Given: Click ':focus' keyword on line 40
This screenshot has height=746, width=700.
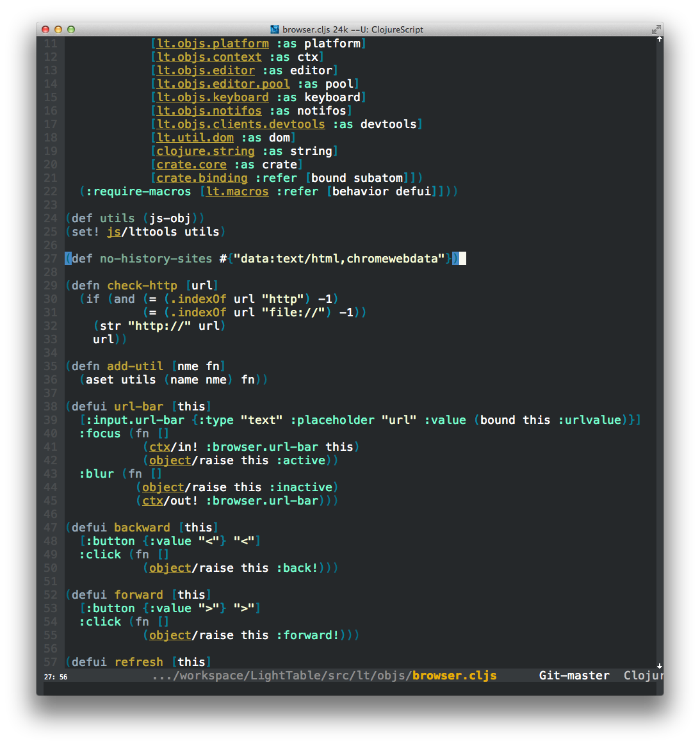Looking at the screenshot, I should click(x=100, y=434).
